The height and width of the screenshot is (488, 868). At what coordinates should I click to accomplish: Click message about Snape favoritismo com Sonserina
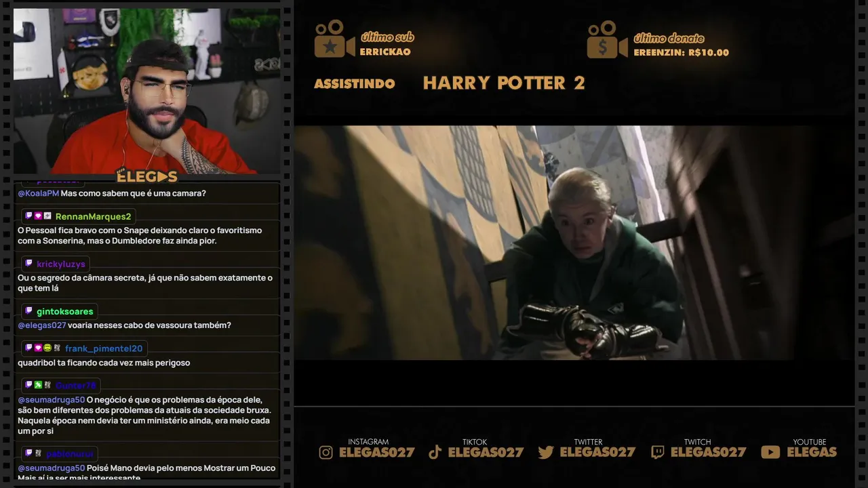[140, 236]
